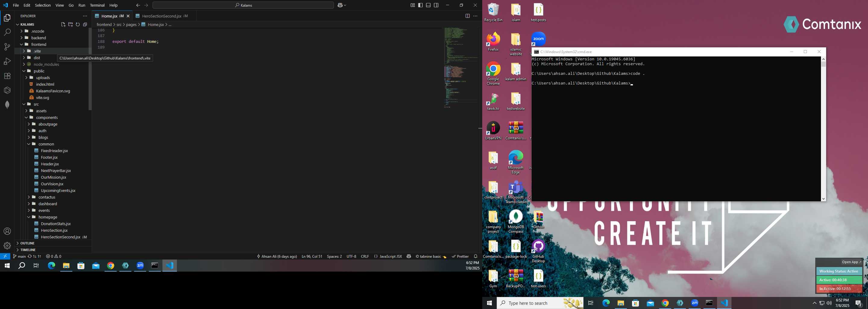Screen dimensions: 868x309
Task: Click the Kalams command center search box
Action: (x=243, y=5)
